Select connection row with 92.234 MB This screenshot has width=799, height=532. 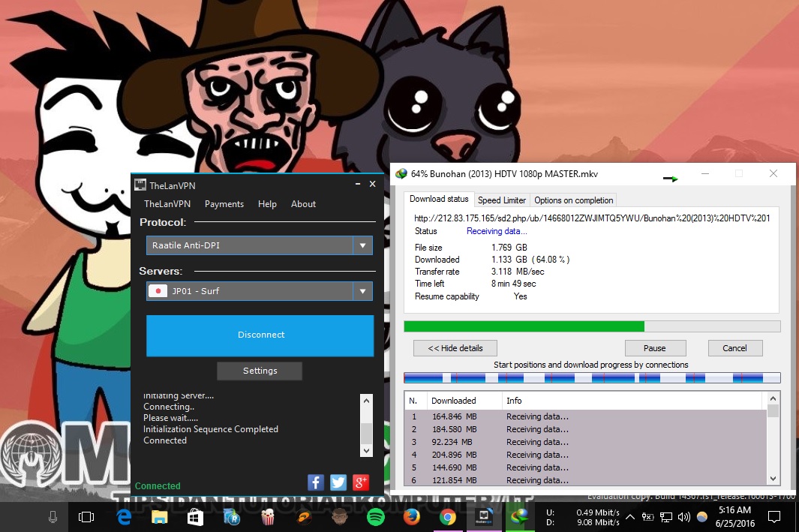[x=585, y=442]
